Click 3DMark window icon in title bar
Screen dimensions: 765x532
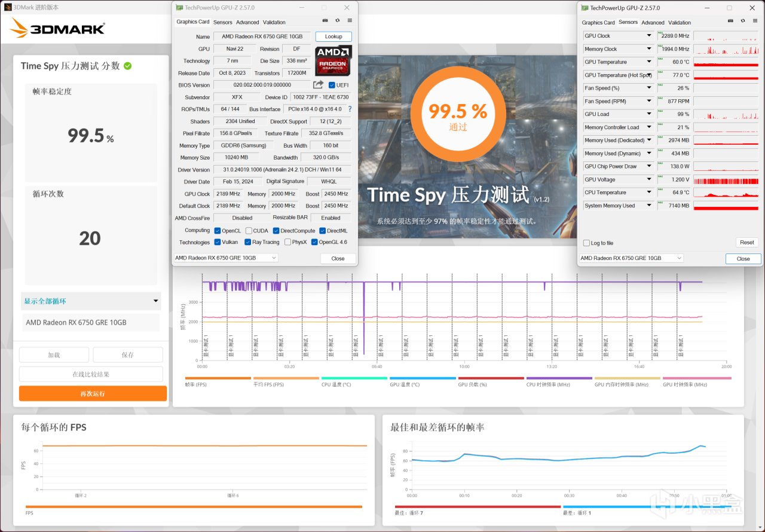[x=7, y=7]
